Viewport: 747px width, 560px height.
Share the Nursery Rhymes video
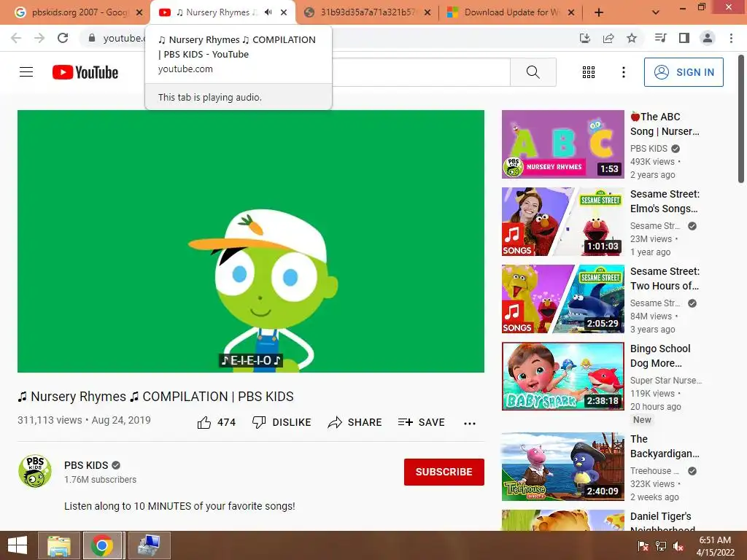point(355,422)
